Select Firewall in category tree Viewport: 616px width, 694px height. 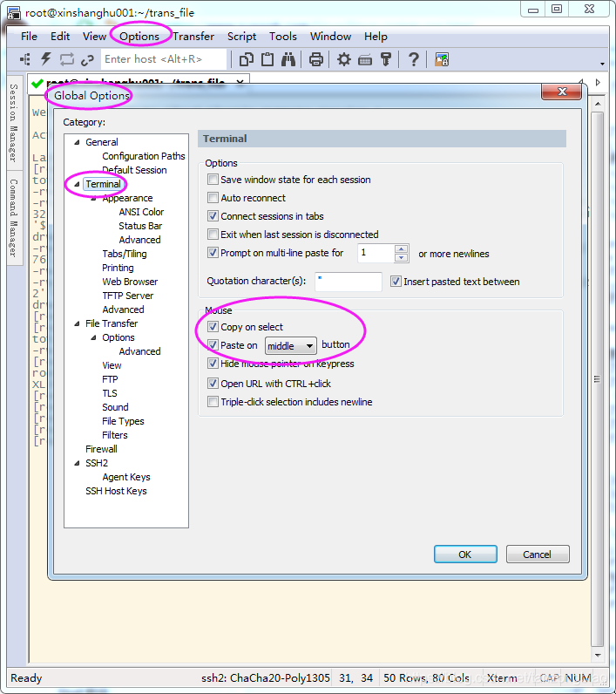pyautogui.click(x=101, y=449)
